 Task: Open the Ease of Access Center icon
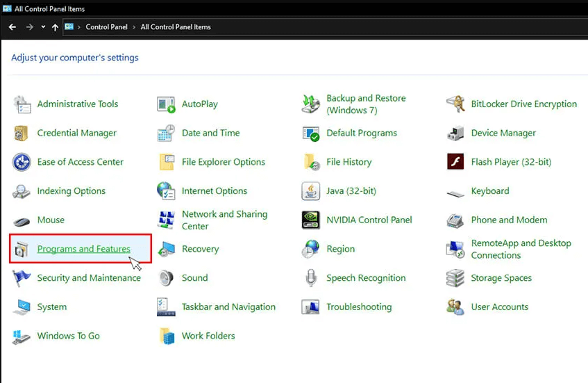point(22,162)
